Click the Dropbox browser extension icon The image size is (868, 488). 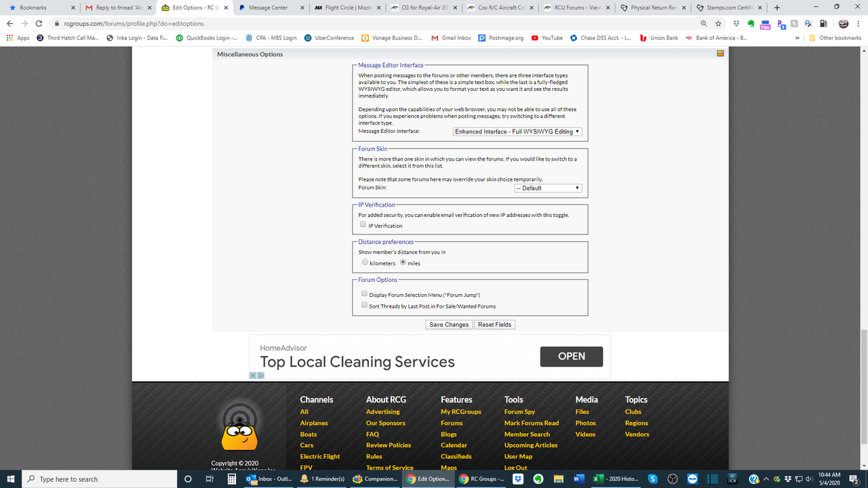(737, 22)
